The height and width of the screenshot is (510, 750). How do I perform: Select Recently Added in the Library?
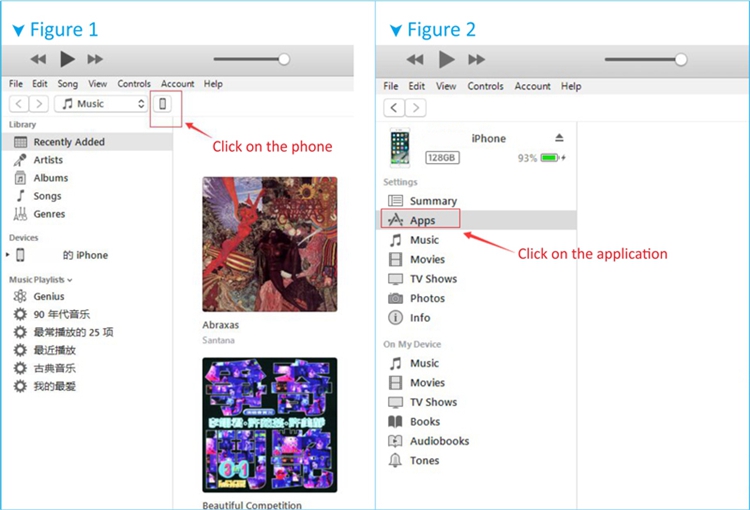pos(68,142)
